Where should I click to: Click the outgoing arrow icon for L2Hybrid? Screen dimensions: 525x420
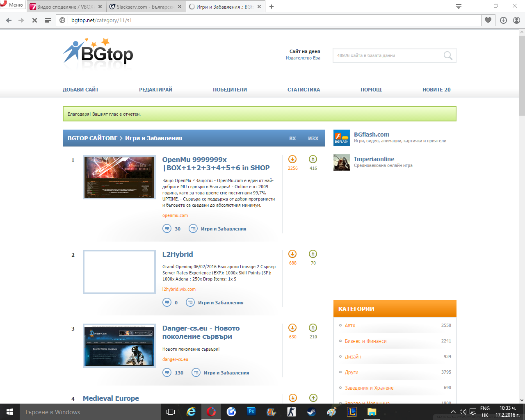(x=313, y=254)
